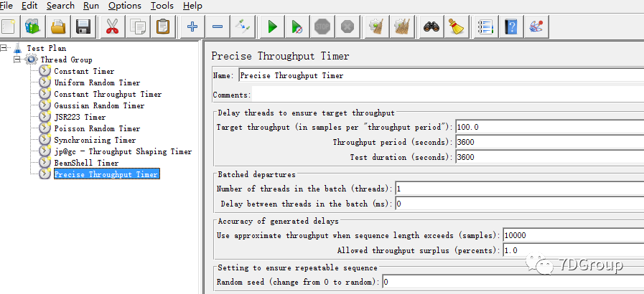Click Allowed throughput surplus field
Image resolution: width=644 pixels, height=294 pixels.
[x=574, y=250]
